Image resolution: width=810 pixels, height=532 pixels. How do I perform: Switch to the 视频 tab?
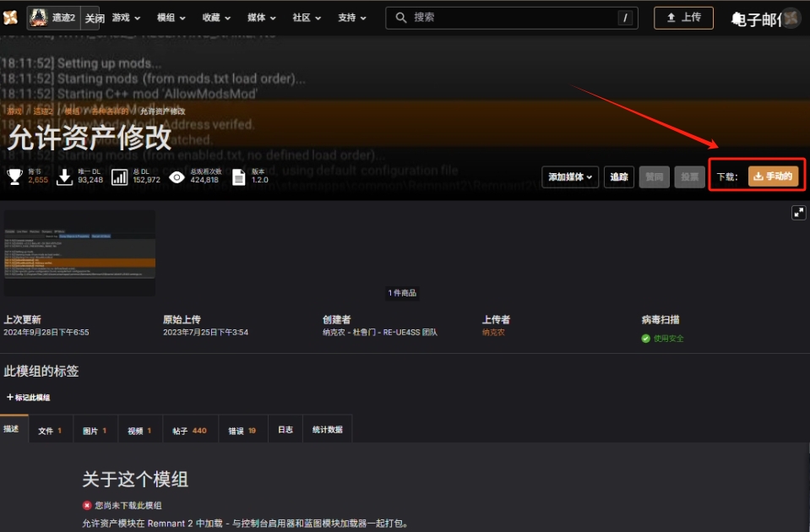140,431
